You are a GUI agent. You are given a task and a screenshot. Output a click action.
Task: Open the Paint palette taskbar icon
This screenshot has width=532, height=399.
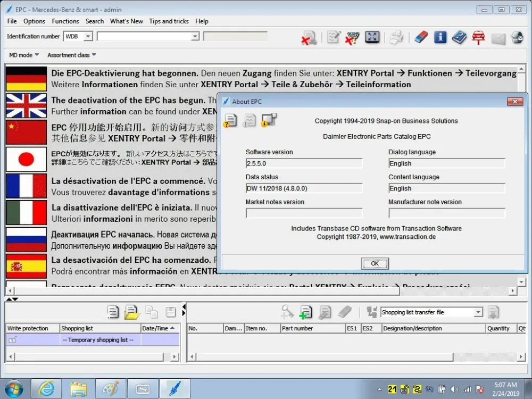111,389
